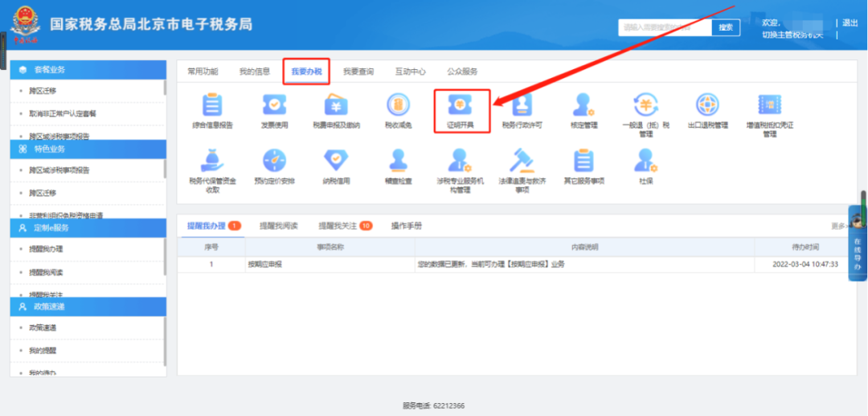868x416 pixels.
Task: Open the 互动中心 tab
Action: [x=410, y=71]
